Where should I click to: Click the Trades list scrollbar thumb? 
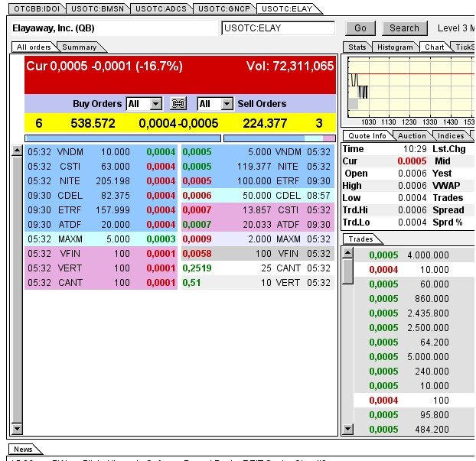point(348,271)
